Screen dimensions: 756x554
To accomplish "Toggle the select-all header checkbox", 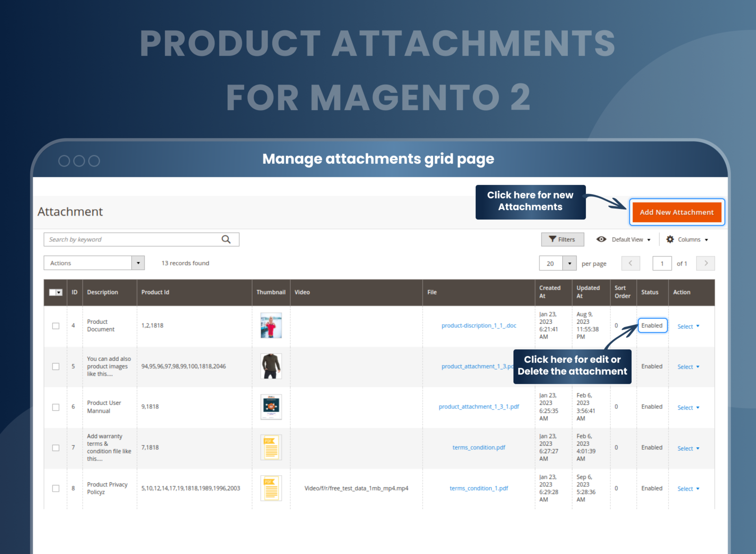I will pos(52,292).
